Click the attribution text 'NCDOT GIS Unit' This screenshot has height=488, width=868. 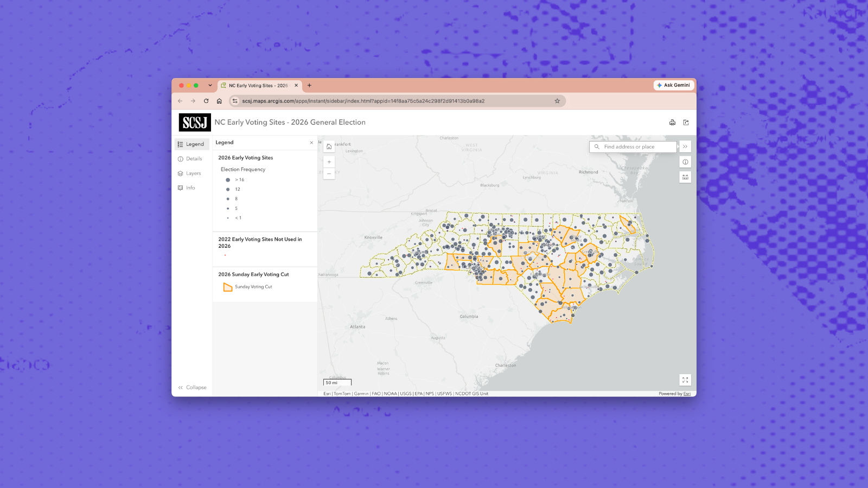pyautogui.click(x=471, y=394)
